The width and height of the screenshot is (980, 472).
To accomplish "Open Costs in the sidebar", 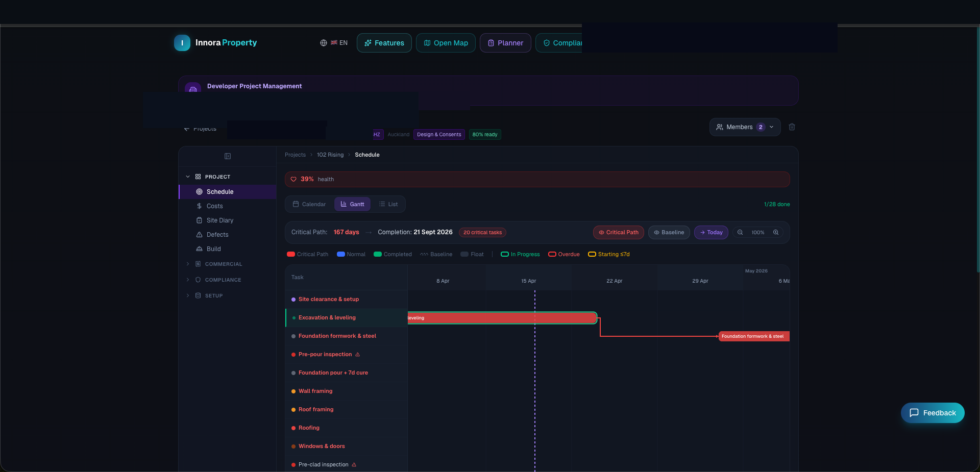I will (x=228, y=206).
